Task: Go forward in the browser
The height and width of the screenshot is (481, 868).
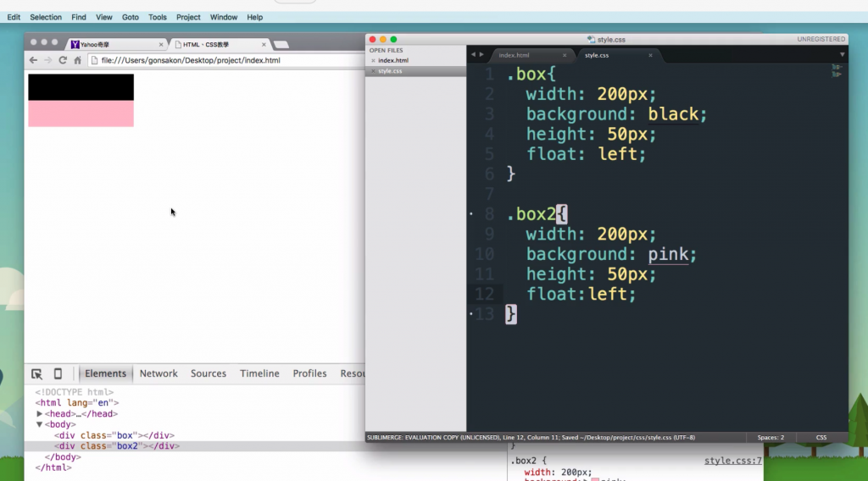Action: [x=47, y=60]
